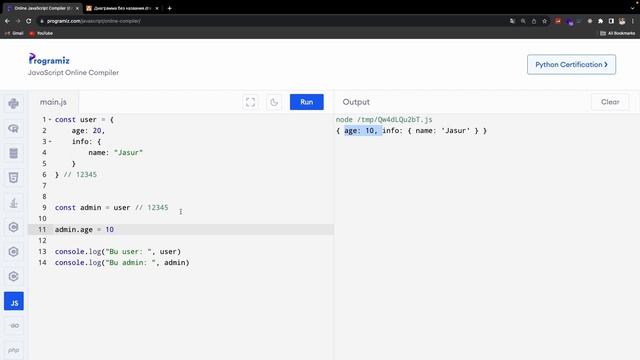The width and height of the screenshot is (640, 360).
Task: Open the translate page icon
Action: pos(512,21)
